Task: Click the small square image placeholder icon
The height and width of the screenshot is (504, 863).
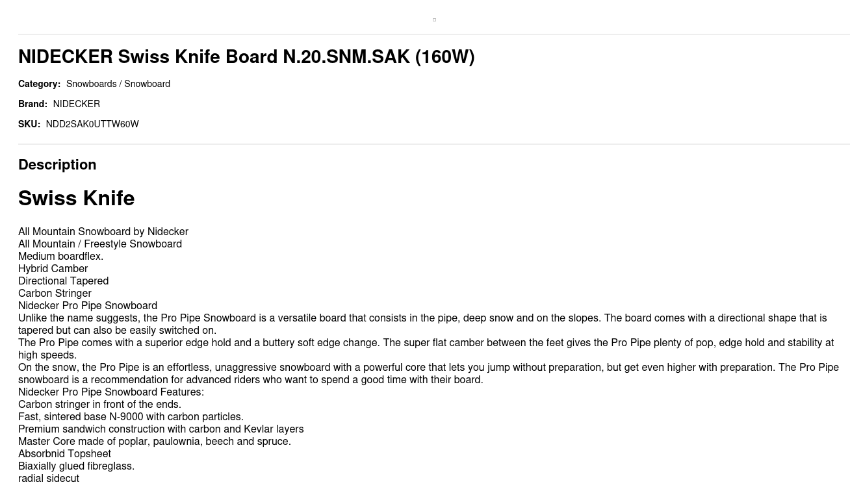Action: (x=434, y=20)
